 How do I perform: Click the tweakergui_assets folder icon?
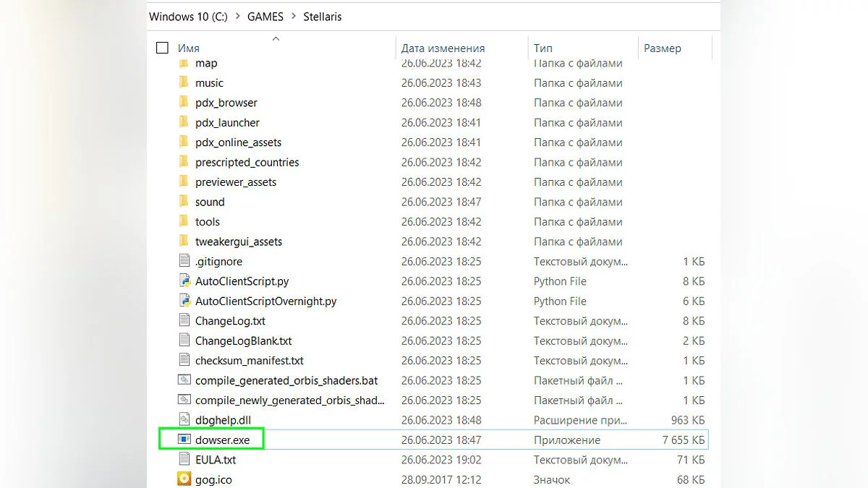(184, 241)
